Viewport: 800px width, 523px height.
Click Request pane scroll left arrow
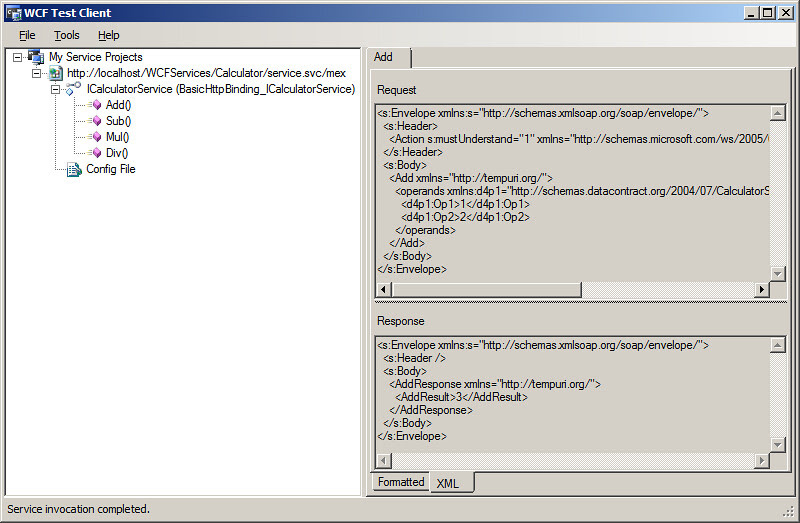click(384, 290)
